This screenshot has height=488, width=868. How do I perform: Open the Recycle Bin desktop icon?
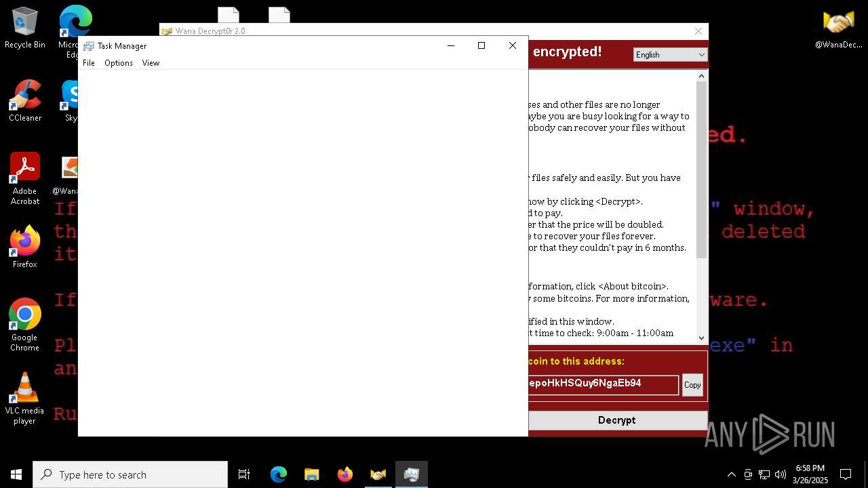(24, 28)
